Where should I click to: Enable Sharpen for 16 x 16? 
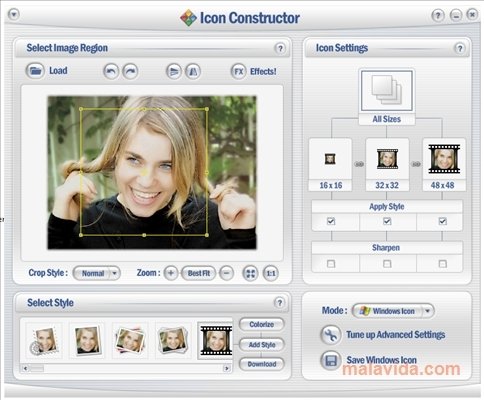coord(331,264)
